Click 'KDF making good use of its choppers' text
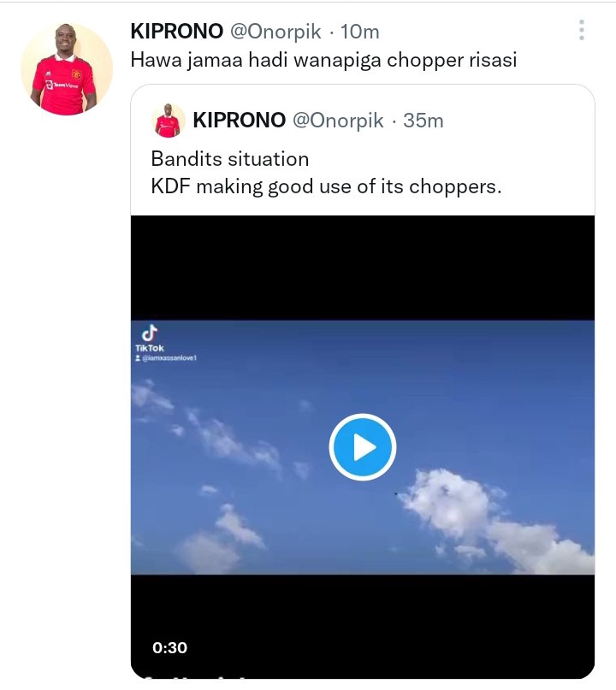 pos(326,186)
